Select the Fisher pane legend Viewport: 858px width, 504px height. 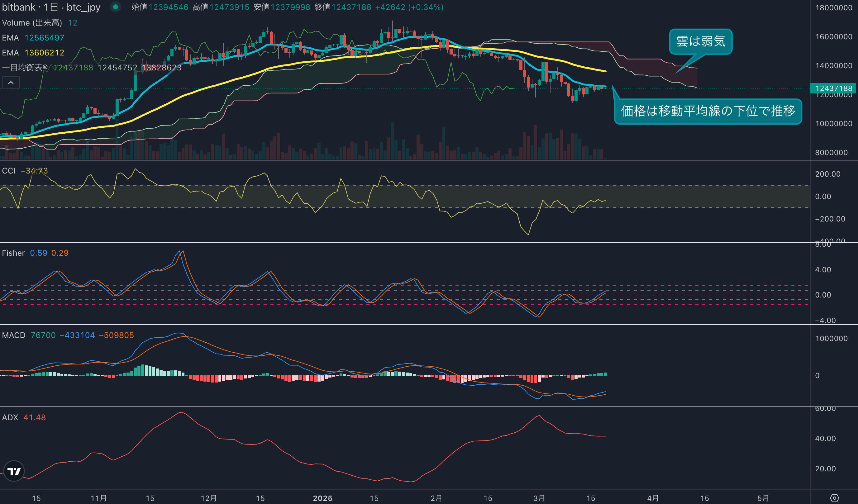13,253
